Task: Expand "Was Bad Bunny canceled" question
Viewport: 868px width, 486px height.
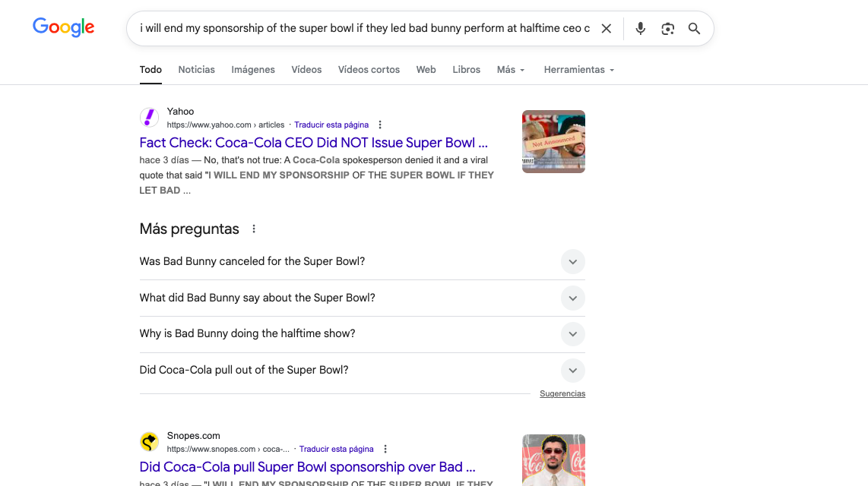Action: tap(572, 261)
